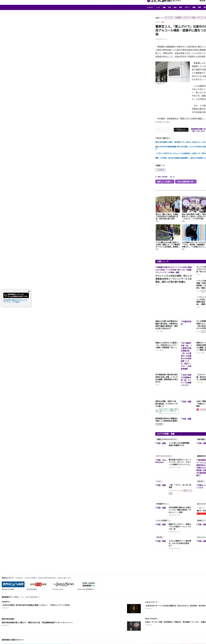Open the 奈良県警察本部 article photo
Screen dimensions: 206x644
[x=173, y=72]
